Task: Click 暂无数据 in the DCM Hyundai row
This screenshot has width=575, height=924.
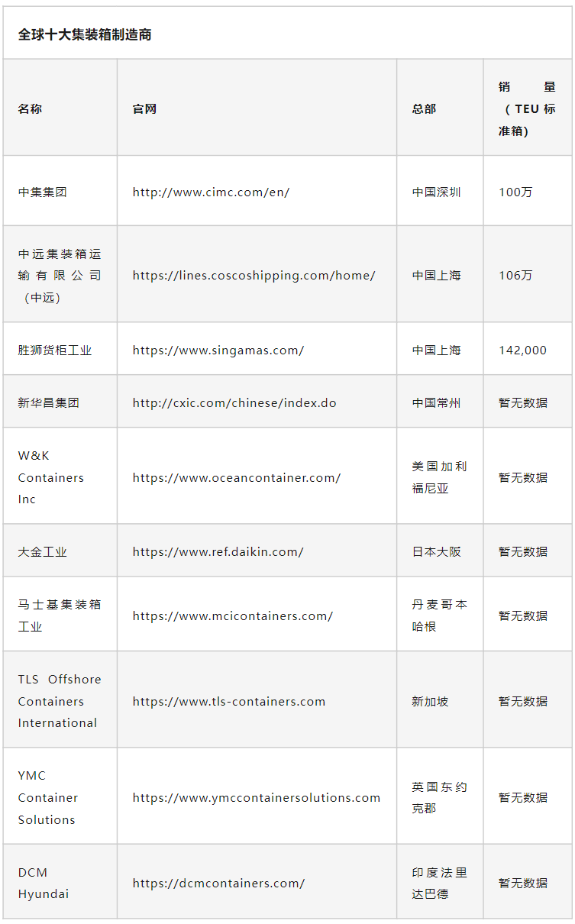Action: point(523,883)
